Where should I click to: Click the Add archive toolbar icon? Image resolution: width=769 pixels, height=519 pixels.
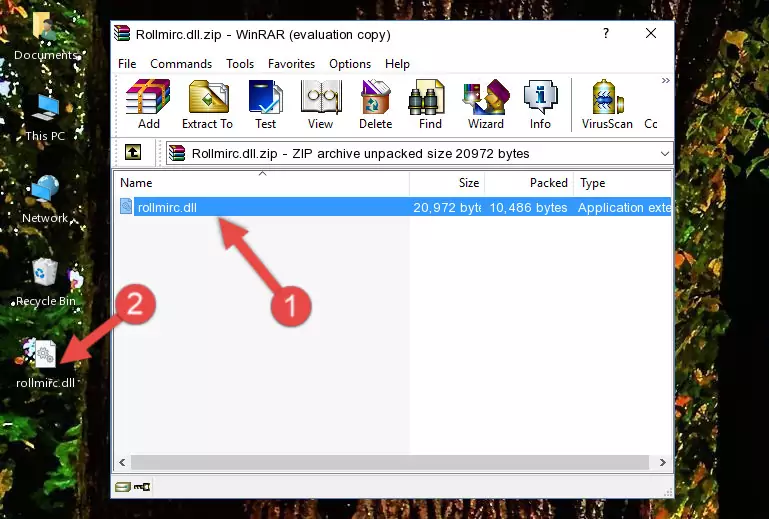coord(148,104)
